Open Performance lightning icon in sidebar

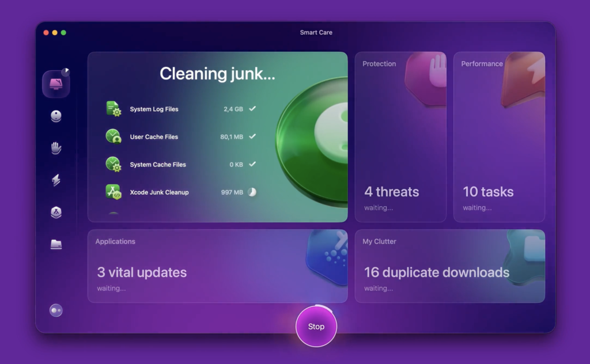pyautogui.click(x=56, y=180)
